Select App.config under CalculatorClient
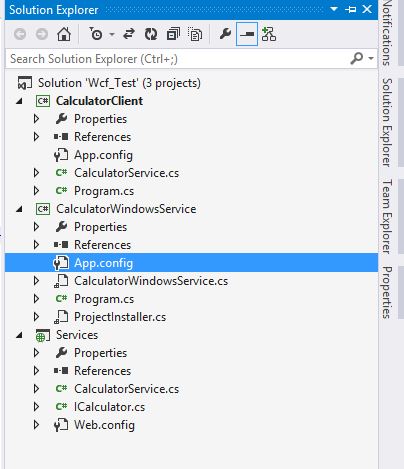Screen dimensions: 404x469 [103, 155]
